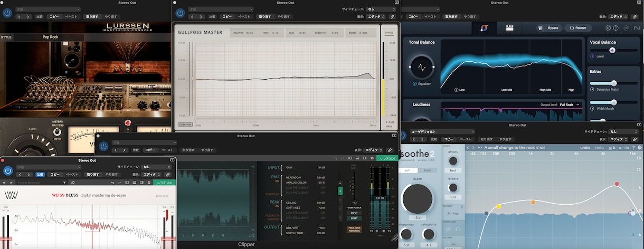Toggle power button in Lurssen plugin window

click(x=7, y=13)
